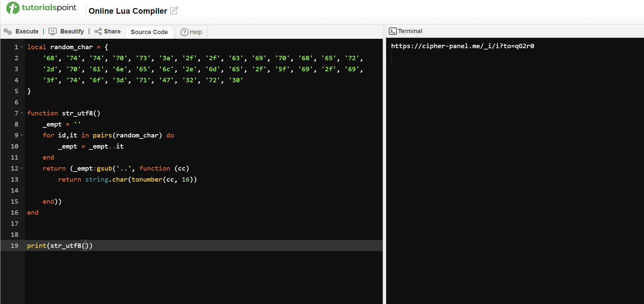Screen dimensions: 644x304
Task: Collapse the for loop fold on line 9
Action: point(22,135)
